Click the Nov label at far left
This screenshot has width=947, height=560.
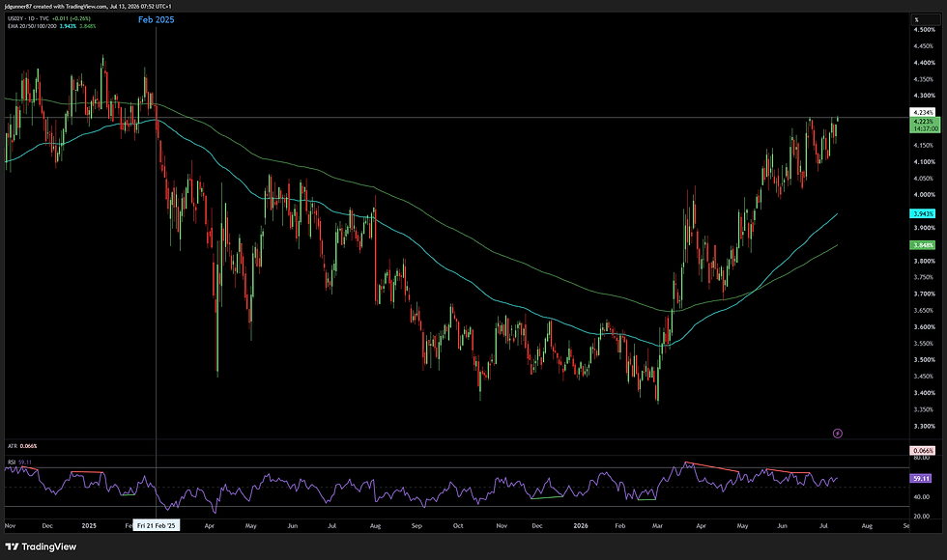tap(11, 525)
